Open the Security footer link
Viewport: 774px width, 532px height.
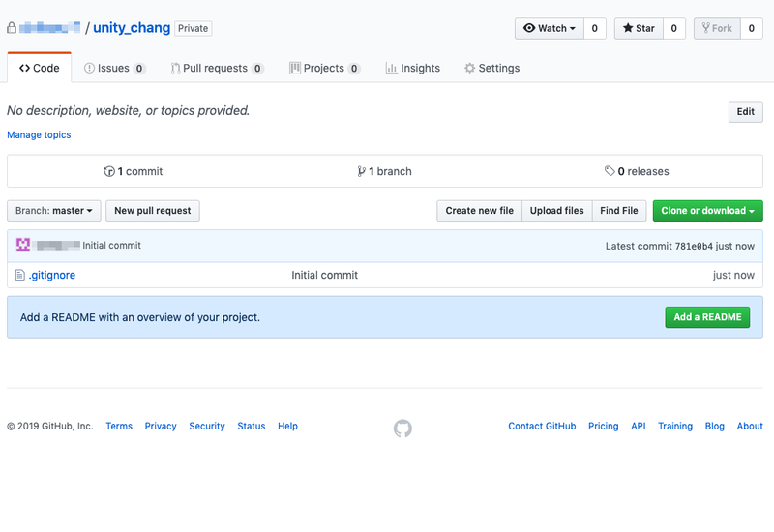pyautogui.click(x=207, y=426)
